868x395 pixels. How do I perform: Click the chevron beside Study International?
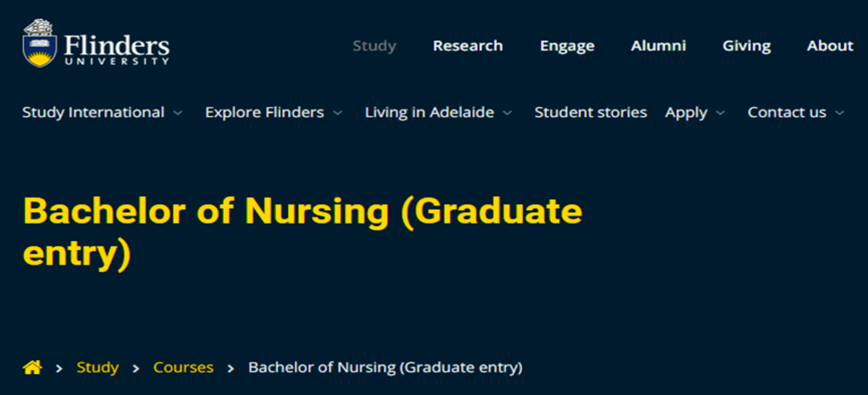pos(178,113)
